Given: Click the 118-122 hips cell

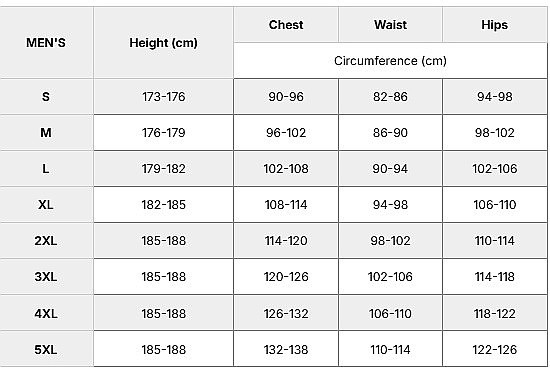Looking at the screenshot, I should click(495, 313).
